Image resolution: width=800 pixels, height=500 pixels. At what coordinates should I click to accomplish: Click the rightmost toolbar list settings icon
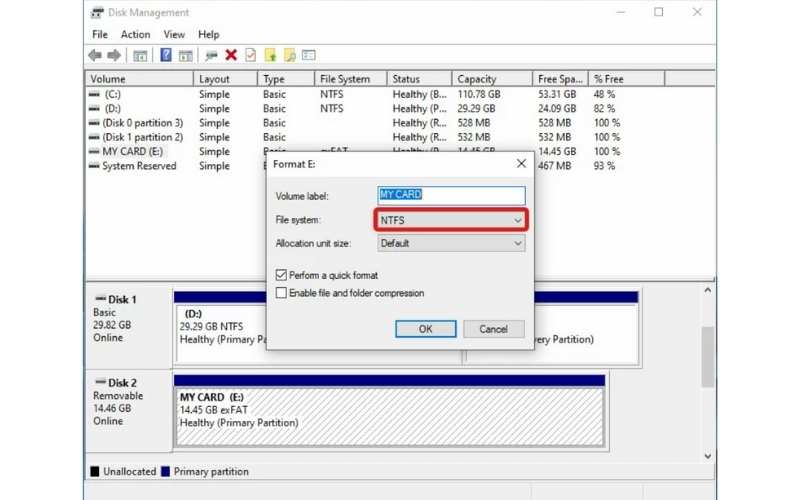(x=309, y=55)
